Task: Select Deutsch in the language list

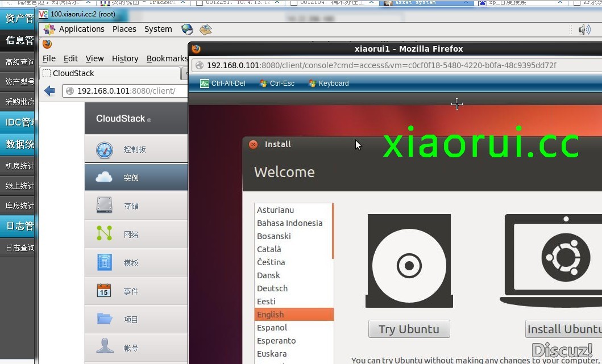Action: [293, 288]
